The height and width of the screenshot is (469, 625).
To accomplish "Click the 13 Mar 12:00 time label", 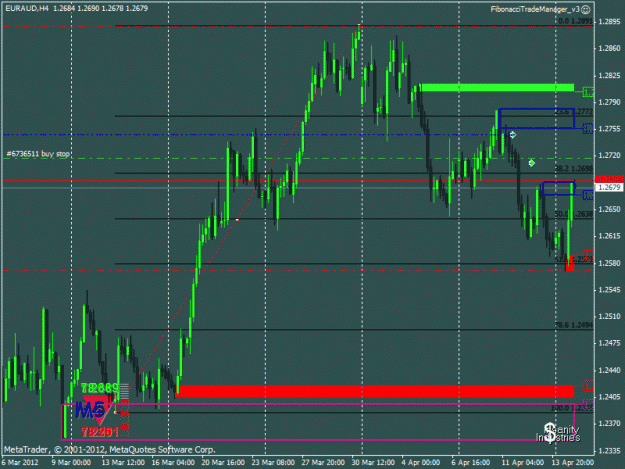I will [122, 462].
